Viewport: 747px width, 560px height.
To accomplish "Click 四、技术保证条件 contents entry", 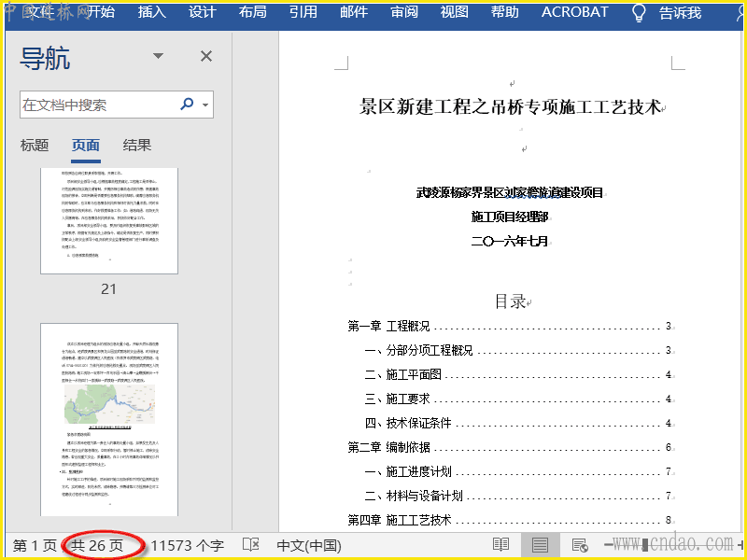I will click(518, 424).
